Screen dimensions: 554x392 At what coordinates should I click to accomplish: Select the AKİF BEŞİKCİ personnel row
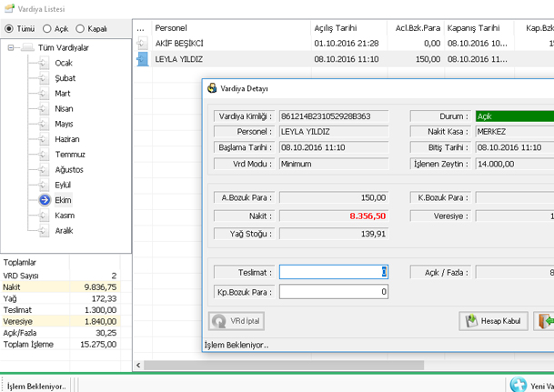tap(343, 43)
